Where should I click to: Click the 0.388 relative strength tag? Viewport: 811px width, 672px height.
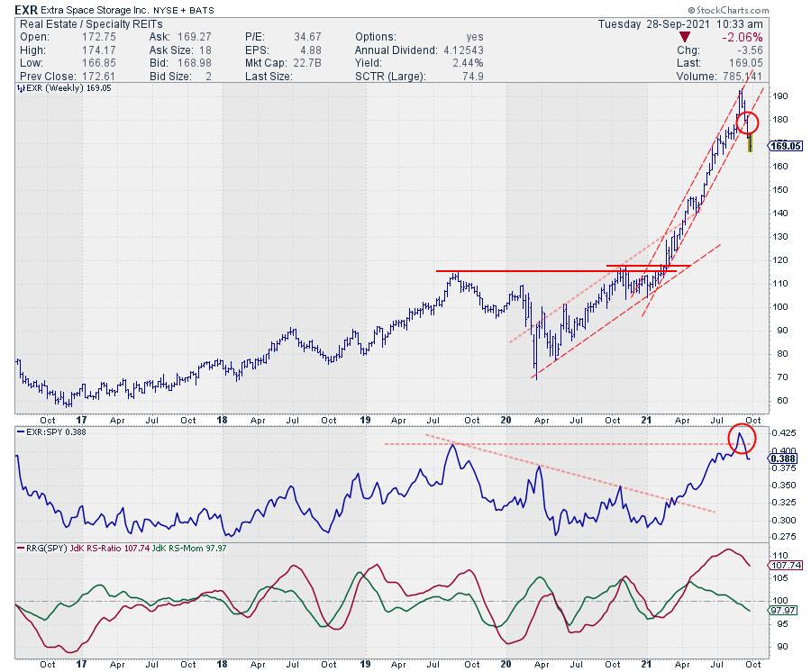[x=780, y=458]
